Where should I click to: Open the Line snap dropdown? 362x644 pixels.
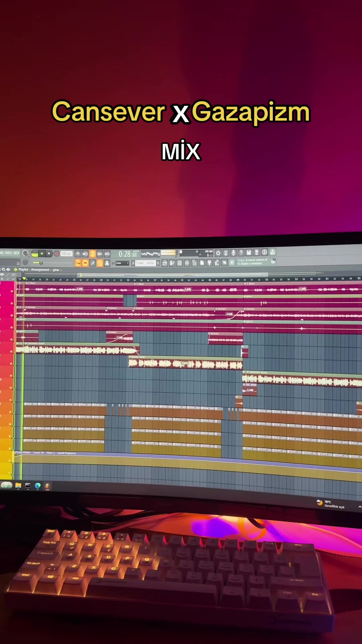point(122,263)
